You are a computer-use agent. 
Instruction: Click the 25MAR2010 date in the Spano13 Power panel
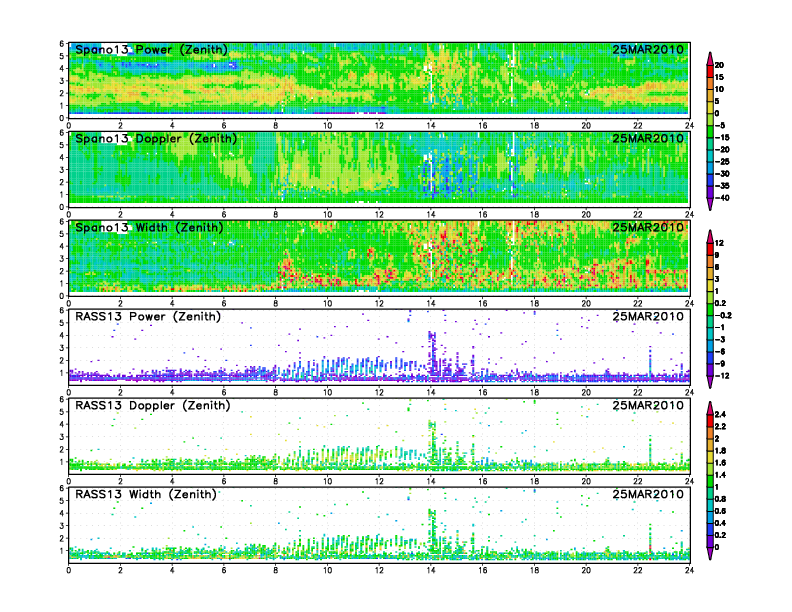click(648, 49)
